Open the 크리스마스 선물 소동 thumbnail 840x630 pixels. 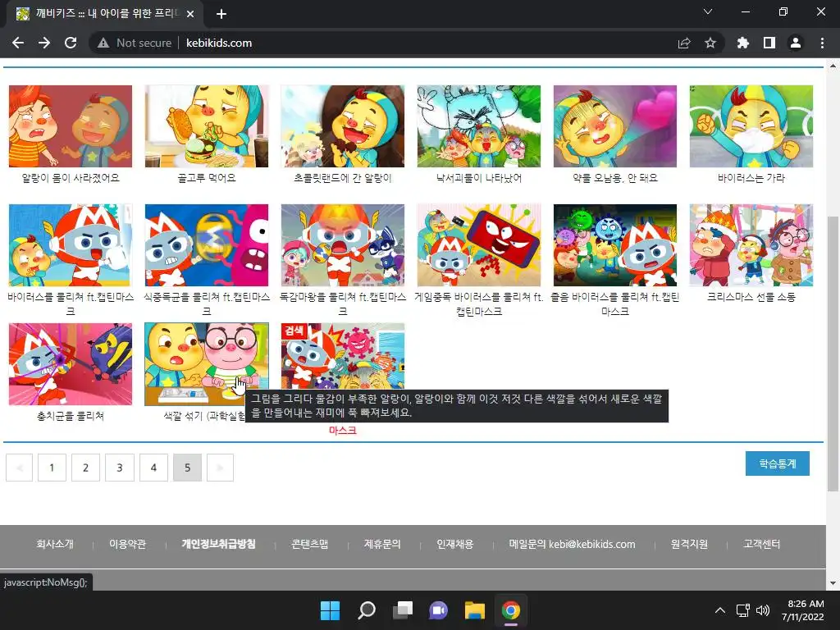[751, 244]
